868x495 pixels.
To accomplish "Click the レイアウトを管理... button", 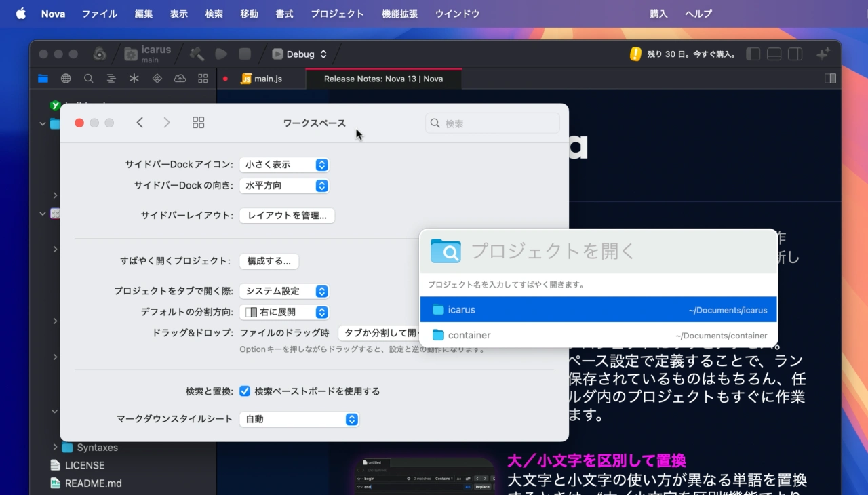I will point(287,216).
